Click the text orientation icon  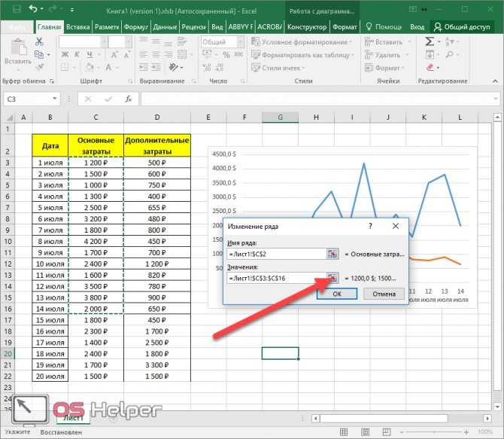[174, 68]
